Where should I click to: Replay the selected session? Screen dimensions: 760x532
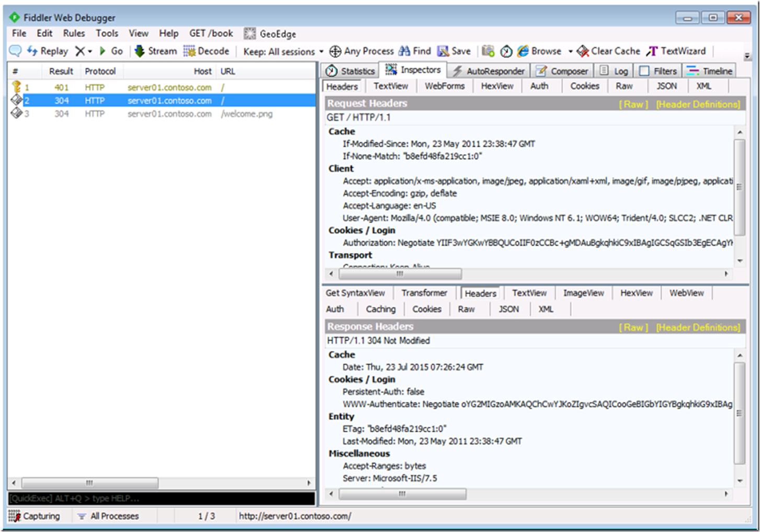point(48,51)
